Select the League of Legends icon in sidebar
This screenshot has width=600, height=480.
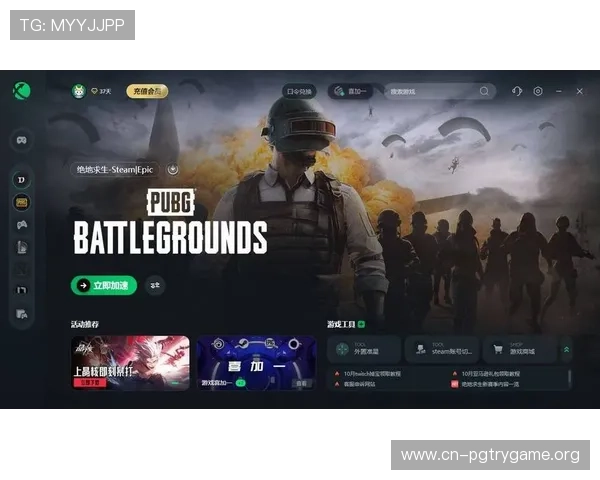pyautogui.click(x=21, y=247)
